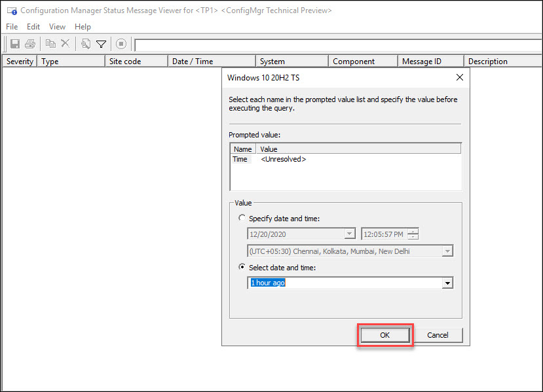
Task: Open the Help menu
Action: (x=83, y=27)
